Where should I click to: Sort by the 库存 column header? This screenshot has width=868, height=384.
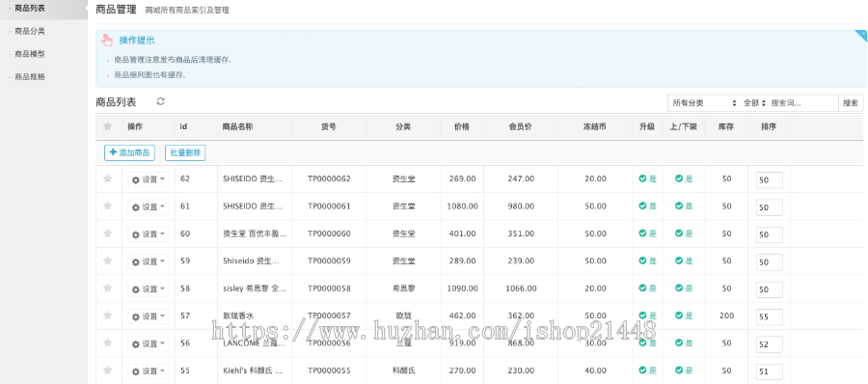(725, 126)
